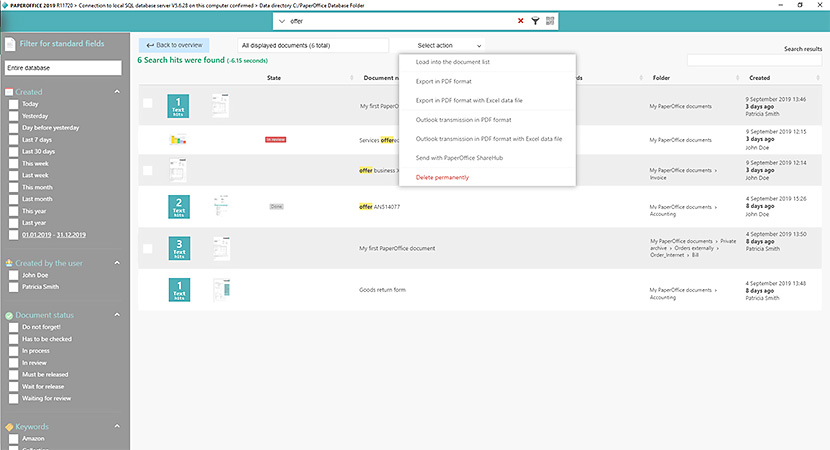Check the Last 30 days filter
This screenshot has width=830, height=450.
coord(14,152)
